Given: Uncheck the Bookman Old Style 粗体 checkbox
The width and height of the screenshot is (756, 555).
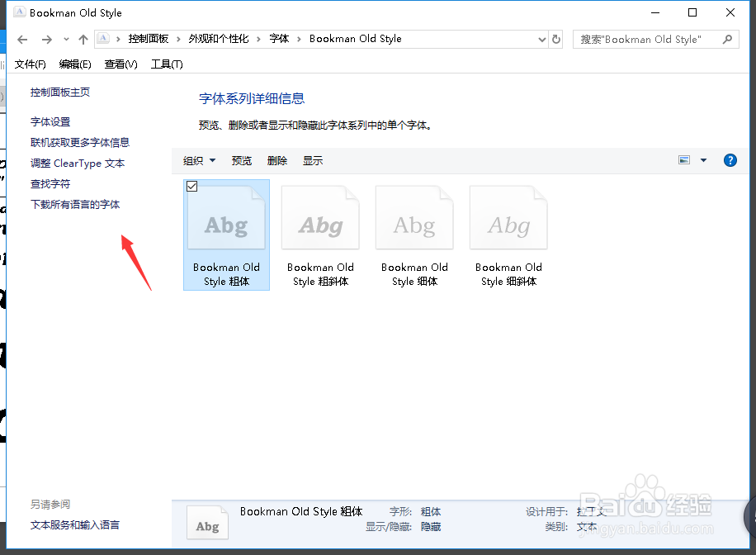Looking at the screenshot, I should pos(192,187).
